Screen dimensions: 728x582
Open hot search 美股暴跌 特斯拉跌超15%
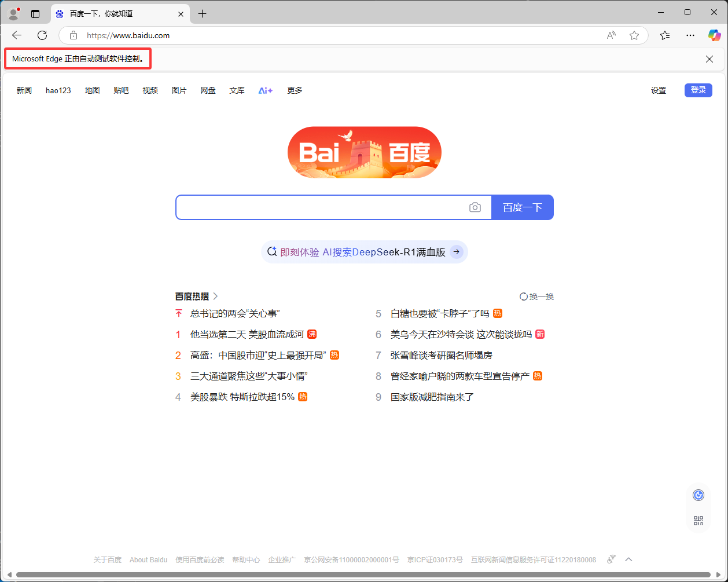point(242,397)
